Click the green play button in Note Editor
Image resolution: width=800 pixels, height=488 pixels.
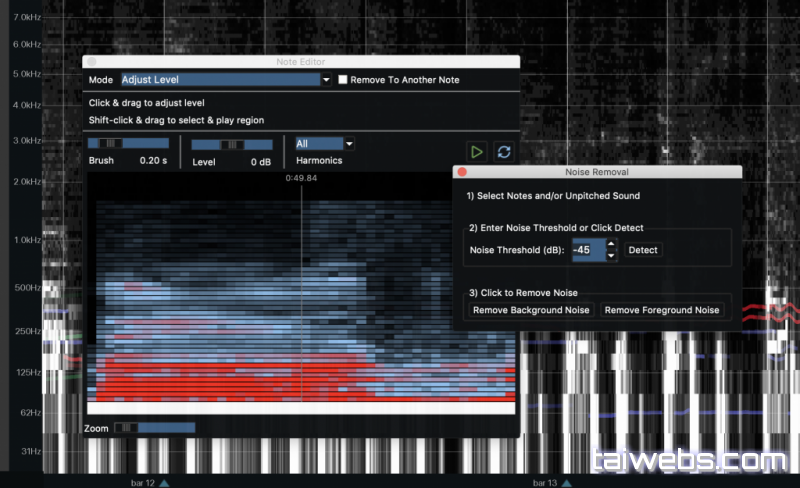pyautogui.click(x=478, y=151)
